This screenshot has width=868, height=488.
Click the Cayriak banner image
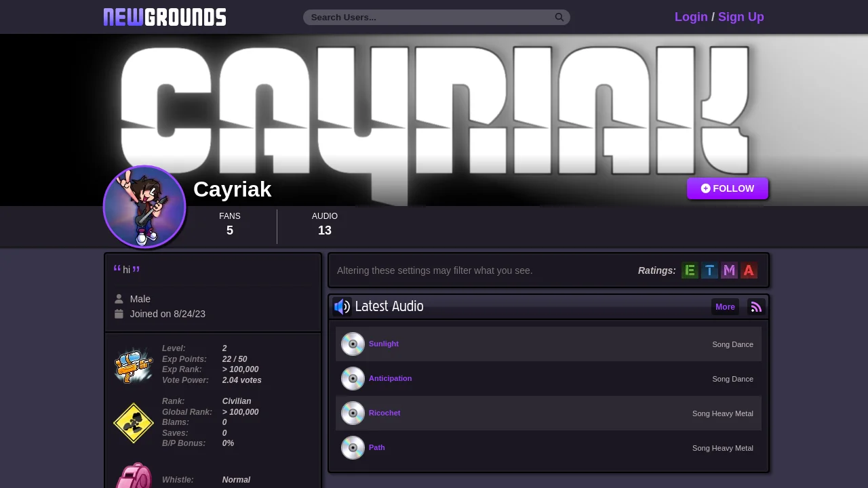click(434, 120)
